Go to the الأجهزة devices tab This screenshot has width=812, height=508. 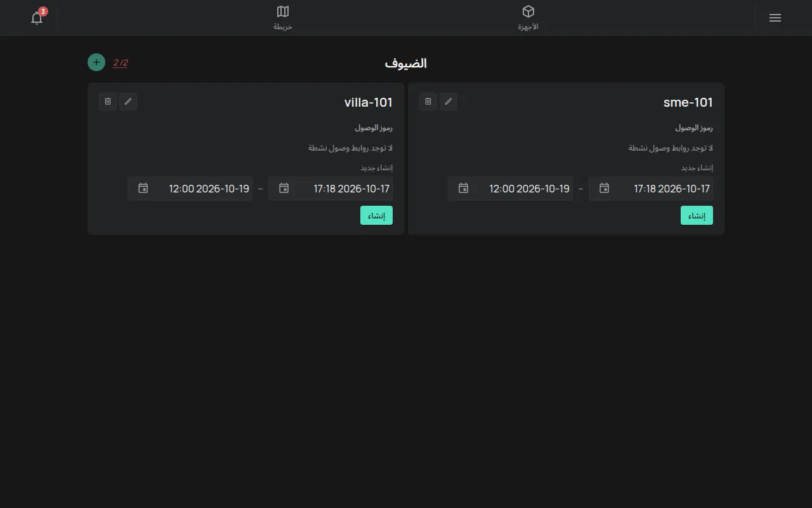tap(528, 18)
